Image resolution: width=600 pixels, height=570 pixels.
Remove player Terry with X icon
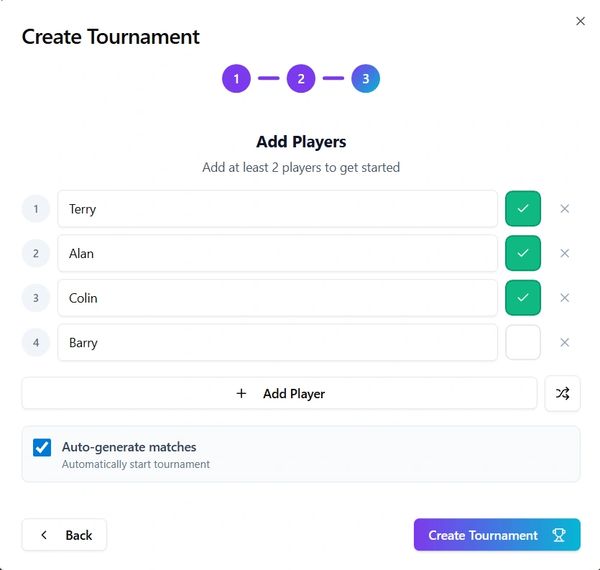pos(564,209)
